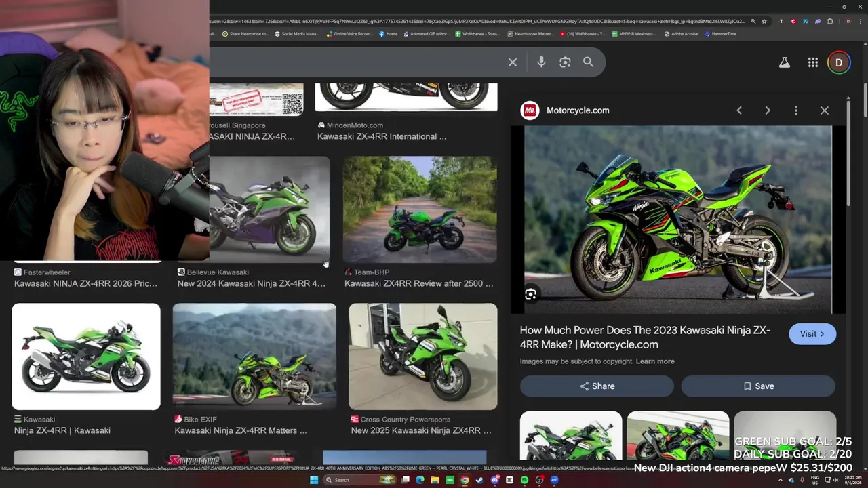Open the preview panel three-dot menu
Screen dimensions: 868x488
(x=796, y=110)
